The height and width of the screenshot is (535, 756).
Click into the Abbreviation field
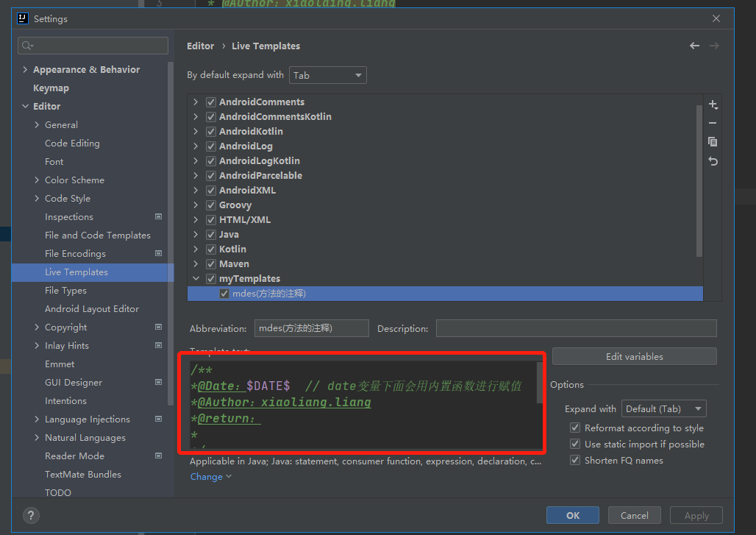[312, 328]
